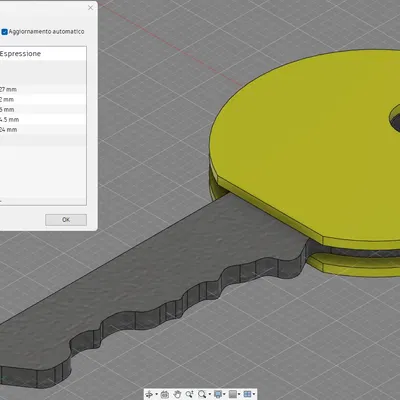Select the 24 mm expression cell

coord(43,129)
